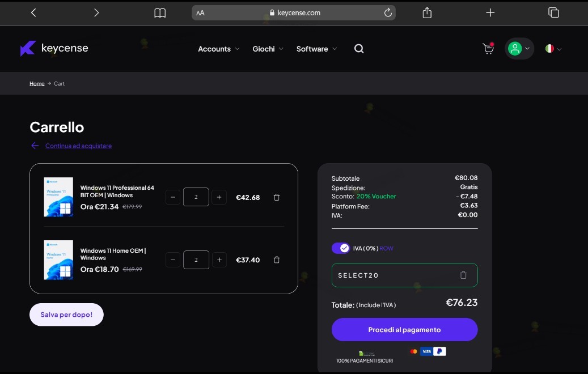Click Windows 11 Professional 64 BIT OEM title
Image resolution: width=588 pixels, height=374 pixels.
click(117, 192)
